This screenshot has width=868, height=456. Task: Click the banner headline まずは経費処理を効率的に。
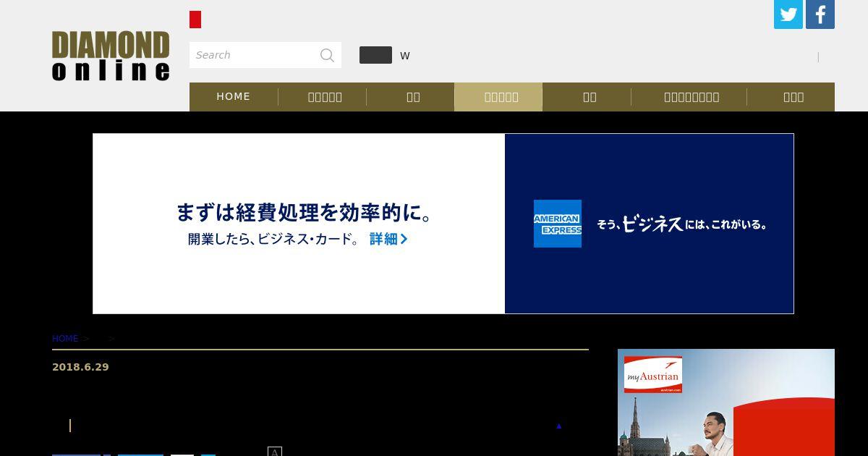pyautogui.click(x=305, y=213)
